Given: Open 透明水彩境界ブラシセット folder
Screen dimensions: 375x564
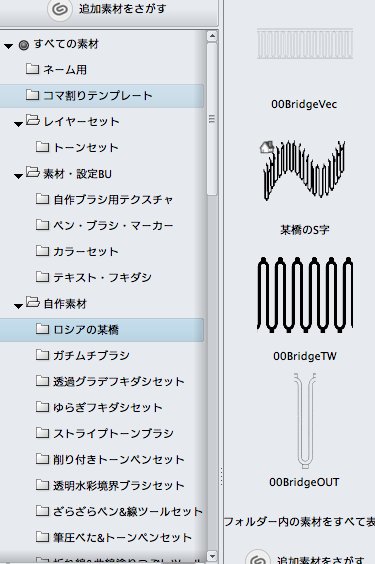Looking at the screenshot, I should tap(119, 486).
